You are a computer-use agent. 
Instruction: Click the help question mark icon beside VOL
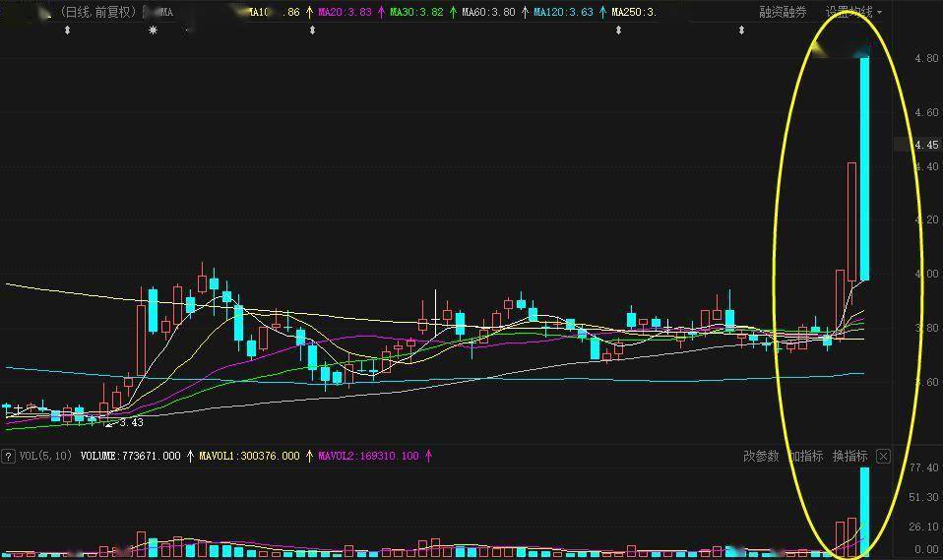tap(8, 456)
